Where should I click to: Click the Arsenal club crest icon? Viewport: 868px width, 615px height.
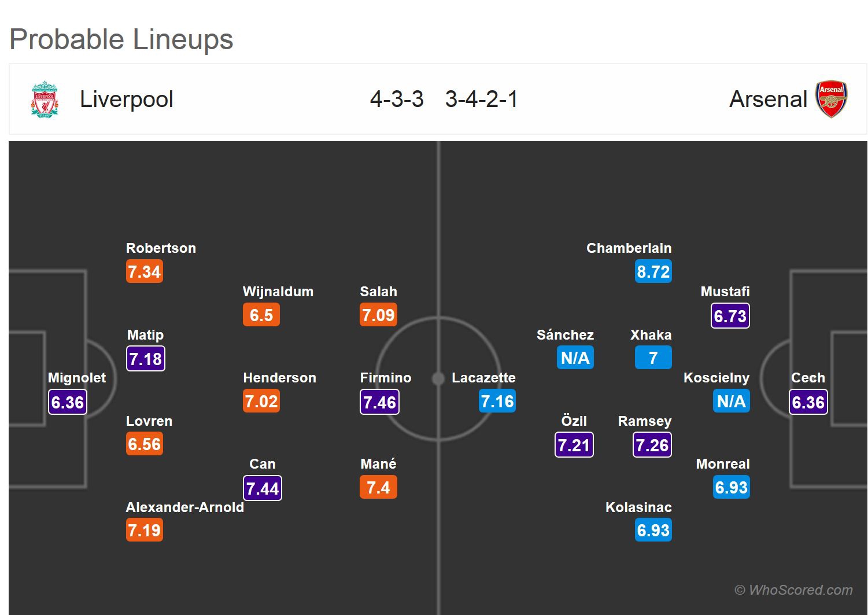click(x=831, y=100)
